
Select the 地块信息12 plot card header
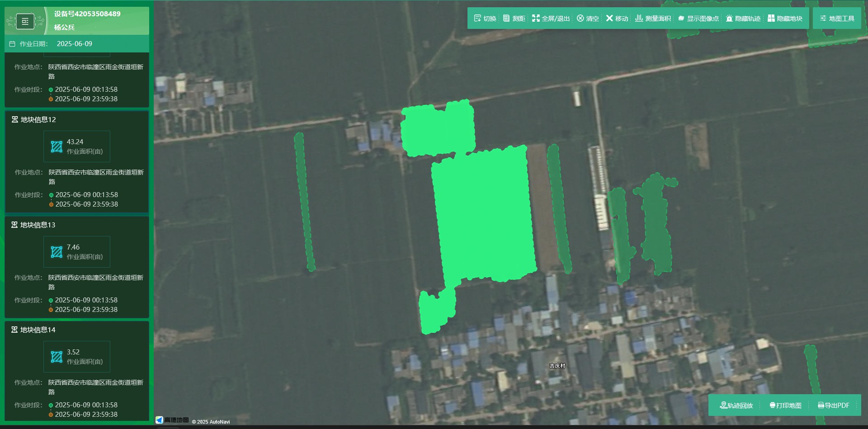38,120
